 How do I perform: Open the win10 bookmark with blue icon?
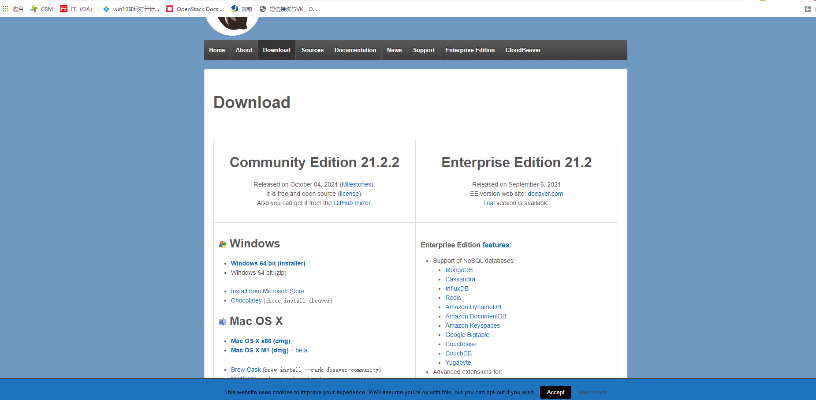point(132,8)
